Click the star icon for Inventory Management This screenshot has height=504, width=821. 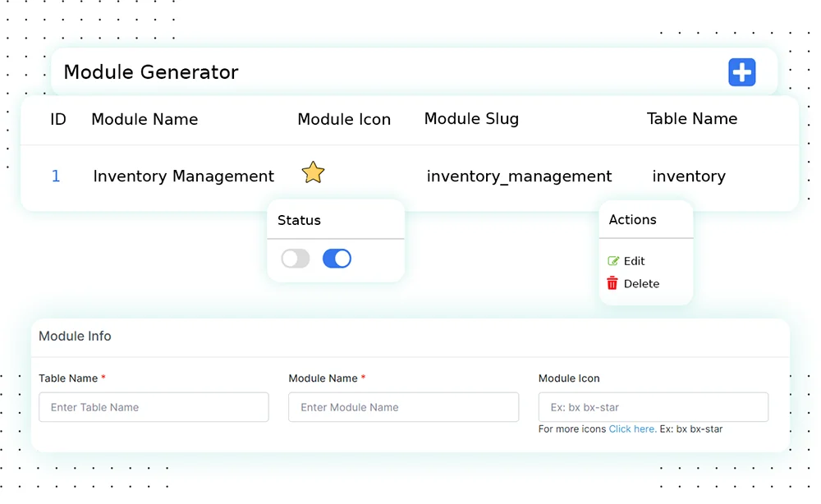pyautogui.click(x=313, y=172)
